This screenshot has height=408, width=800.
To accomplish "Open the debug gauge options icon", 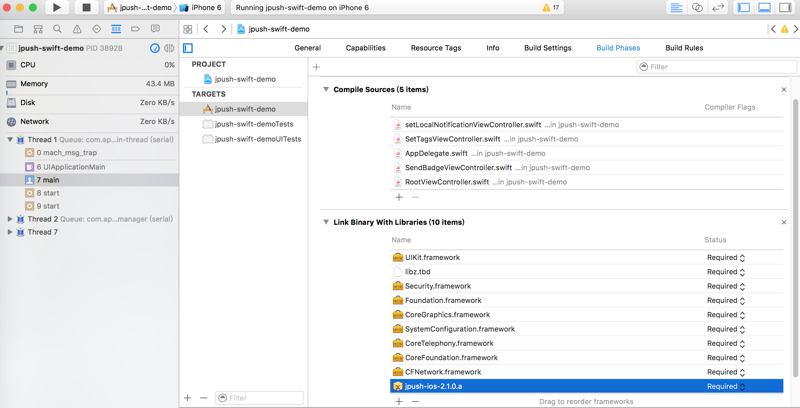I will point(155,48).
